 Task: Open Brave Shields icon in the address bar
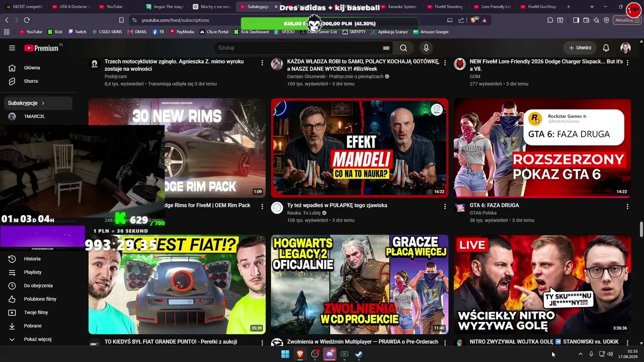click(x=474, y=20)
